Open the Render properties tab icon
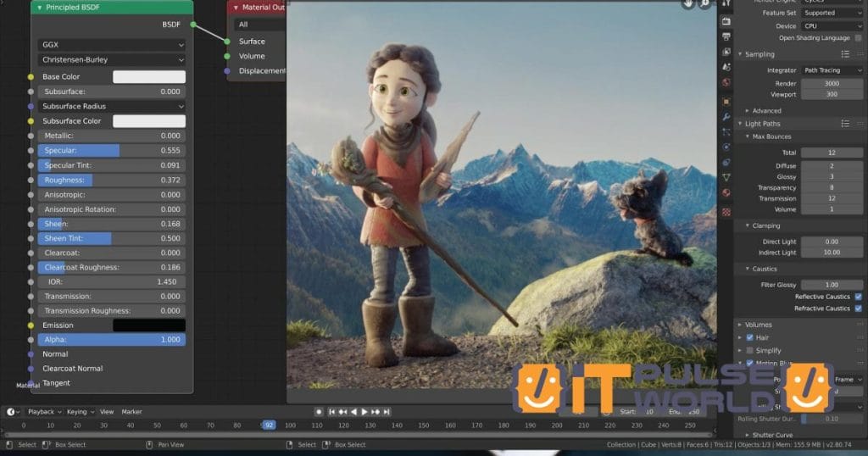 pos(726,21)
